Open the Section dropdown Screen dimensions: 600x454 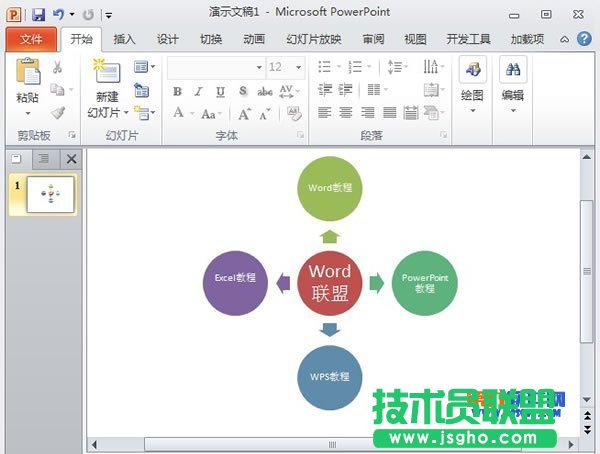144,113
